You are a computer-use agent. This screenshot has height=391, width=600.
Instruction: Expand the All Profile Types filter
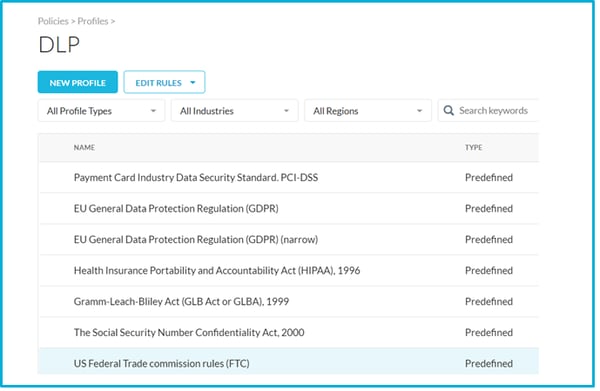tap(101, 111)
